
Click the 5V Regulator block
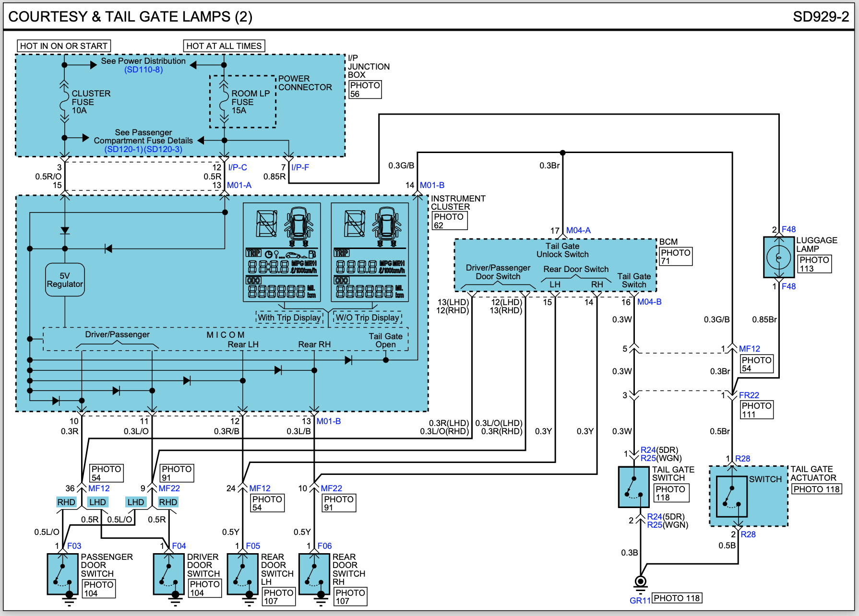(x=65, y=280)
